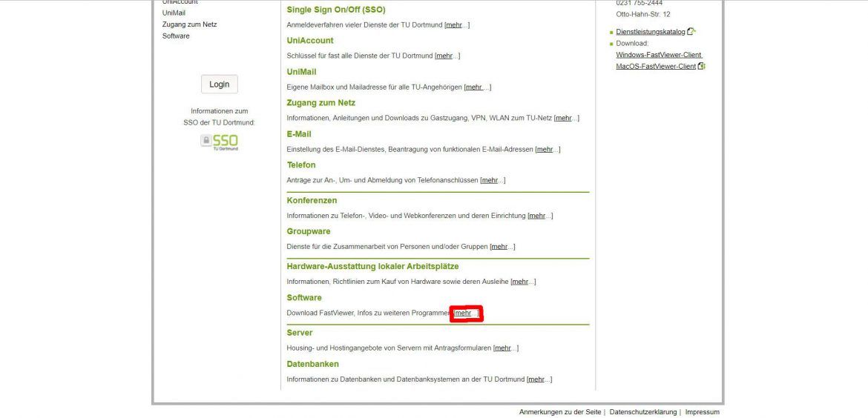Open the E-Mail heading
This screenshot has height=418, width=868.
(299, 134)
